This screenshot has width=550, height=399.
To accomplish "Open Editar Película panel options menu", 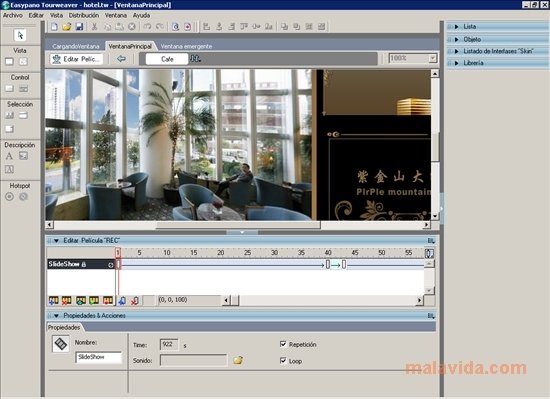I will pyautogui.click(x=431, y=241).
